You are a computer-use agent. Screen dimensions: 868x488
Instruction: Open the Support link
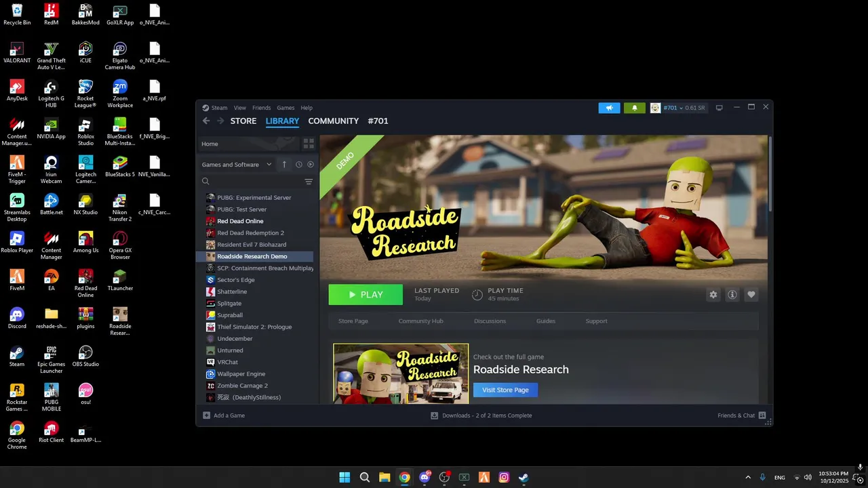596,321
